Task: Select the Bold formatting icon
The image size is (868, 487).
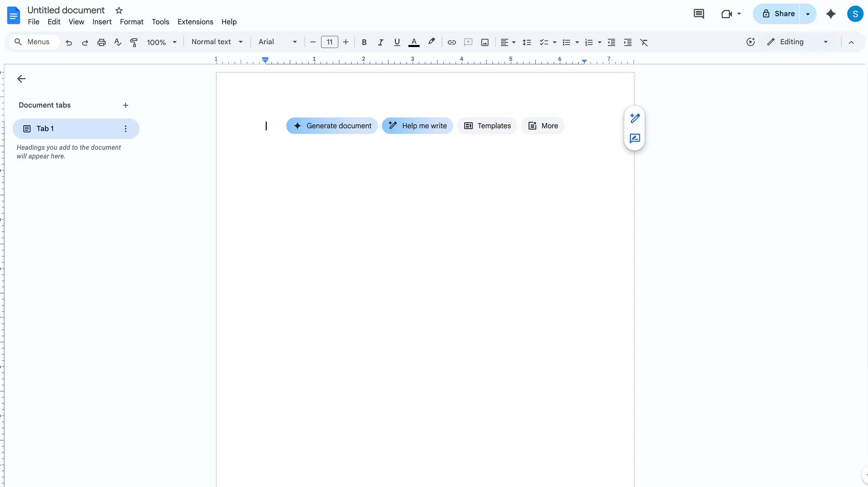Action: pos(364,42)
